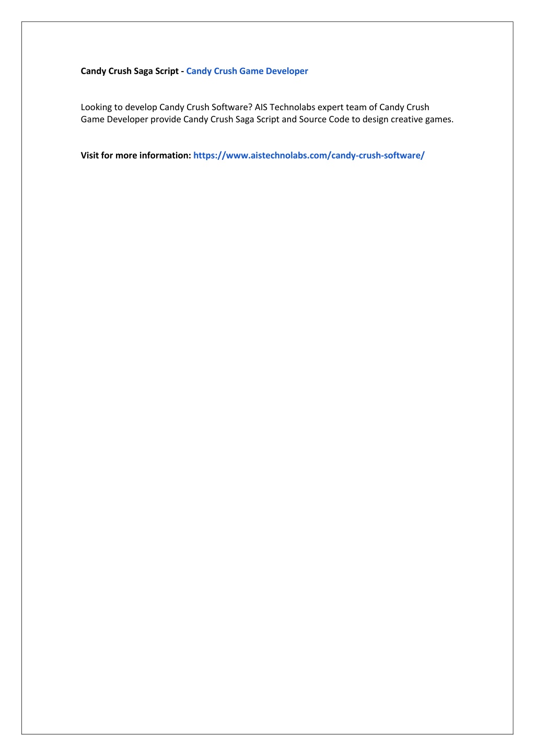Click "candy-crush-software/" at the URL end
The image size is (535, 756).
point(378,156)
